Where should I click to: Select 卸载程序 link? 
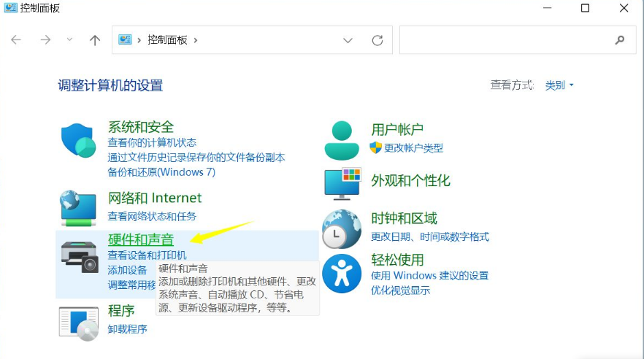(128, 329)
